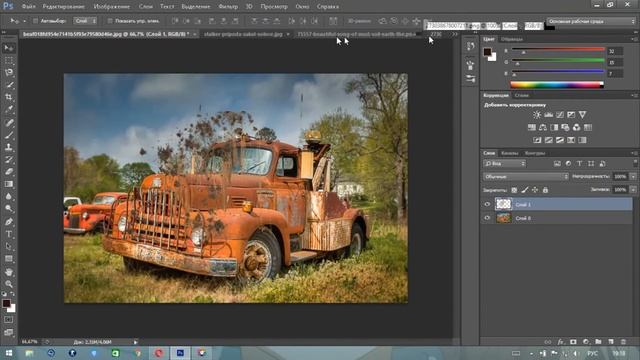
Task: Open the Фильтр menu
Action: pyautogui.click(x=228, y=7)
